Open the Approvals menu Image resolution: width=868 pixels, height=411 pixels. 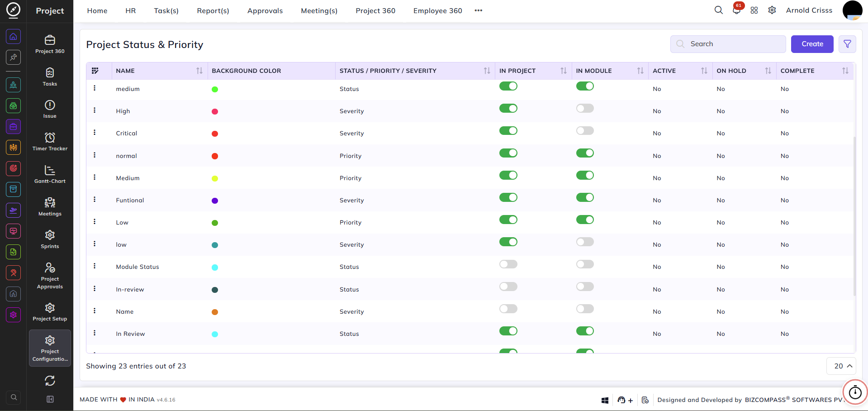click(x=265, y=10)
